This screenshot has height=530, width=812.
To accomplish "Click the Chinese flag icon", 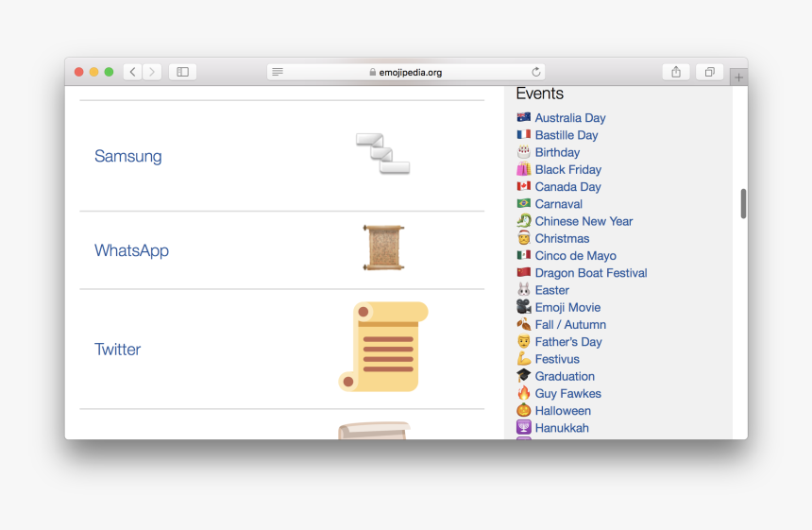I will (524, 272).
